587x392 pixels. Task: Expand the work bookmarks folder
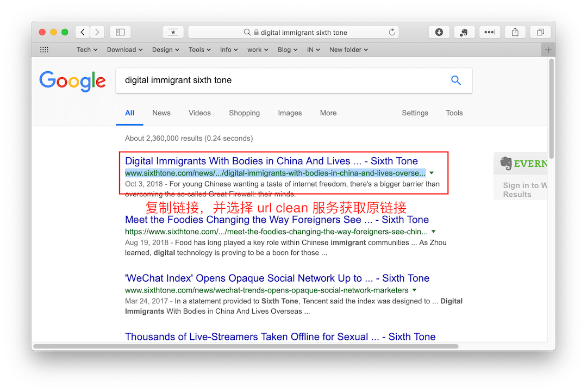[258, 50]
